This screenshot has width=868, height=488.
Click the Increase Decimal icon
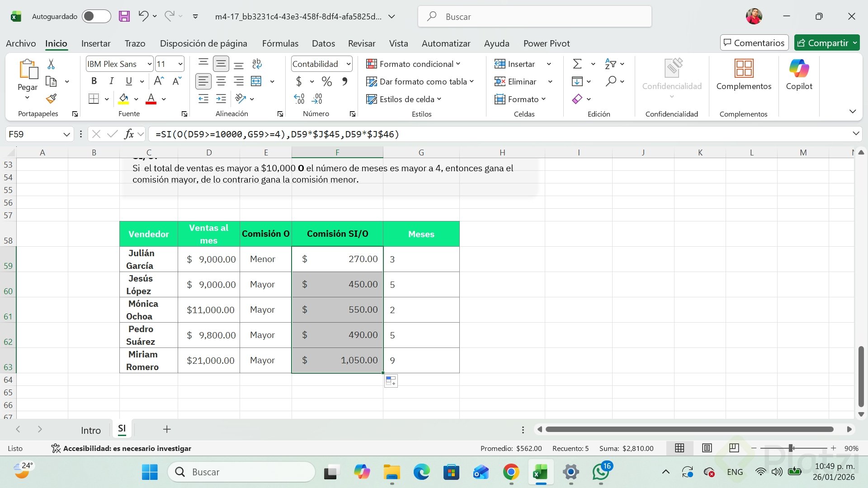point(299,99)
